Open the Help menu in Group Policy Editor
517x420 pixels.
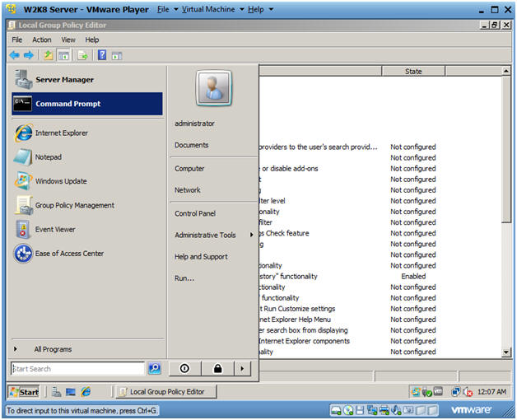[92, 40]
